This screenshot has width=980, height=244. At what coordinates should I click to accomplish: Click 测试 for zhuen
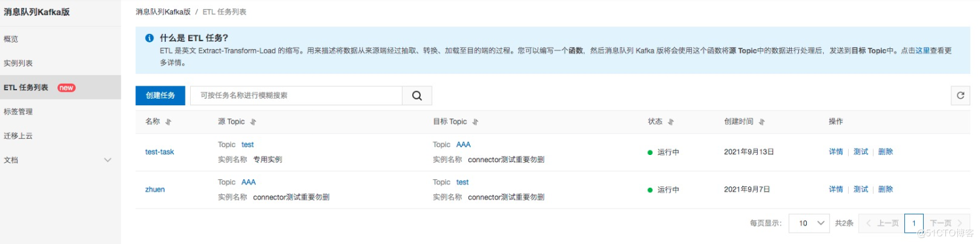(x=860, y=190)
